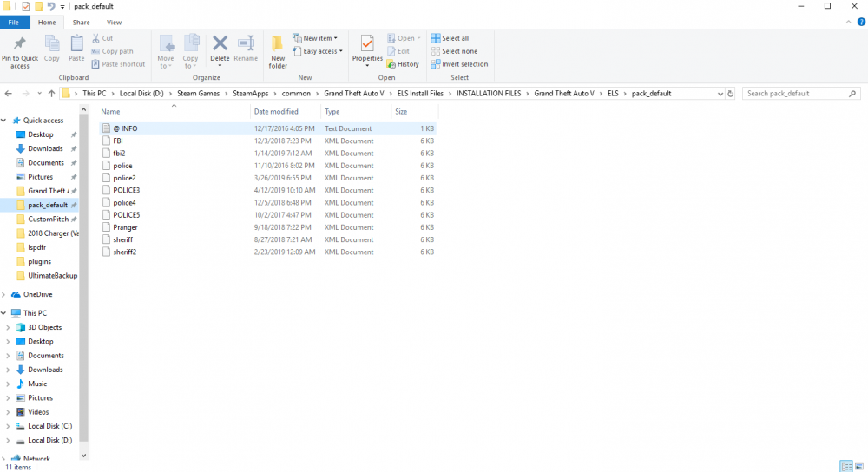868x472 pixels.
Task: Cut the selected file
Action: (x=102, y=38)
